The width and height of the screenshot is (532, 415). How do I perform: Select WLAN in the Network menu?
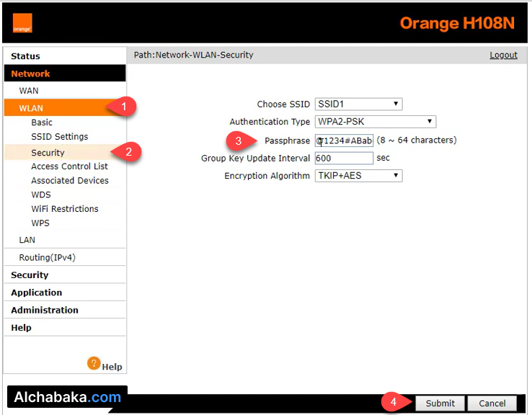tap(31, 109)
